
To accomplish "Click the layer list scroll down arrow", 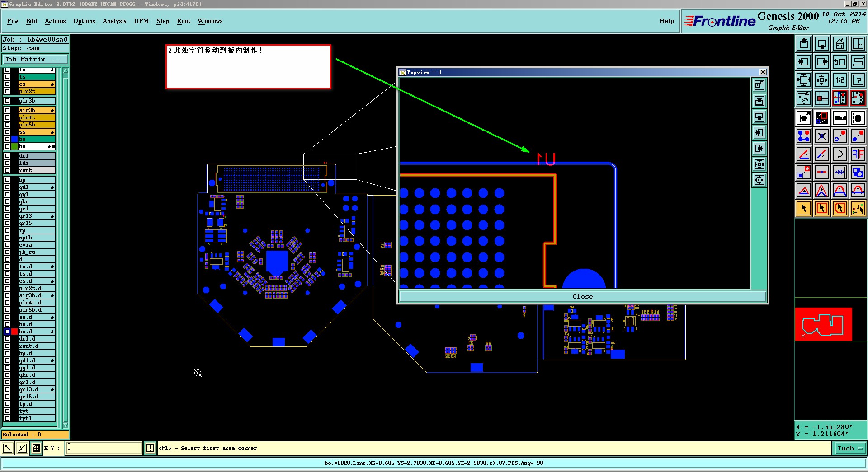I will click(x=66, y=425).
